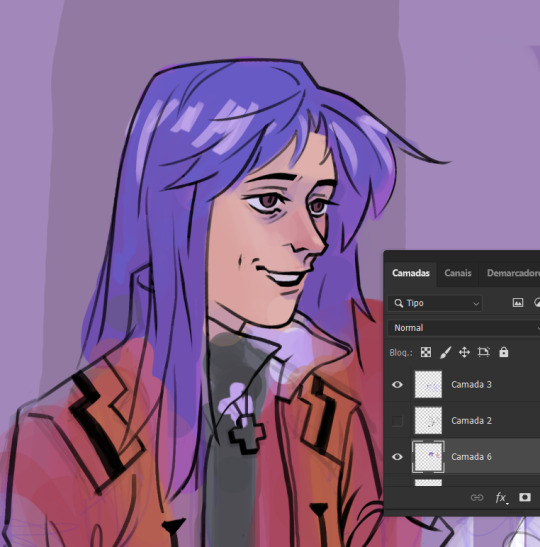Image resolution: width=540 pixels, height=547 pixels.
Task: Hide the Camada 6 layer
Action: 397,457
